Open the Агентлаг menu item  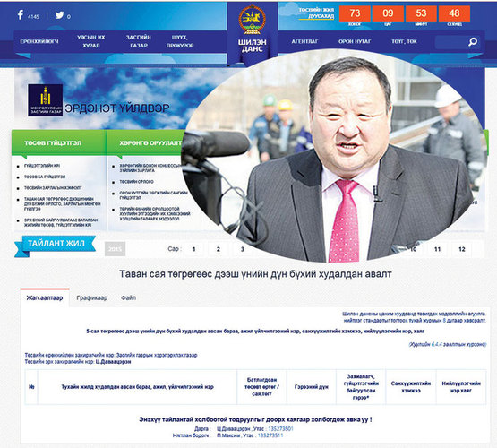pos(304,41)
